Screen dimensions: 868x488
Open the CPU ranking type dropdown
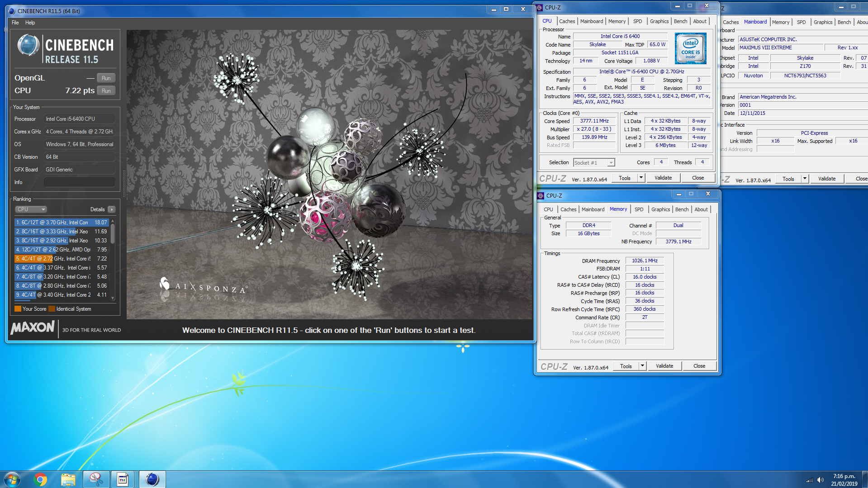pos(31,209)
